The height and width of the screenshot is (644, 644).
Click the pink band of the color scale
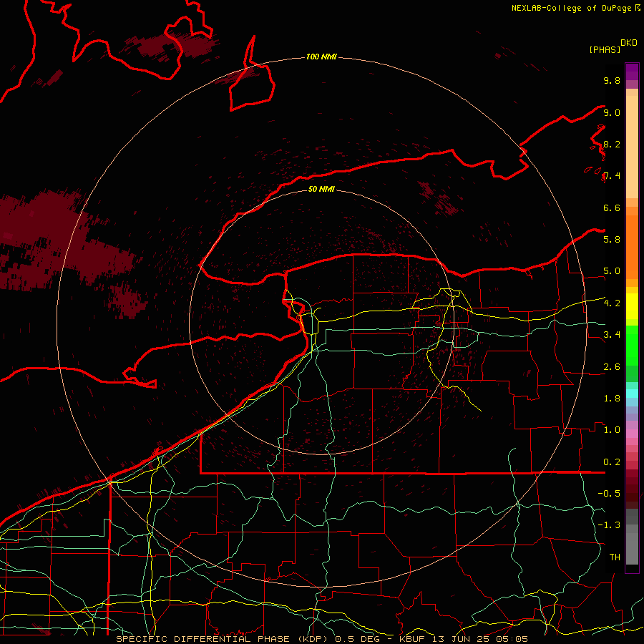point(632,434)
